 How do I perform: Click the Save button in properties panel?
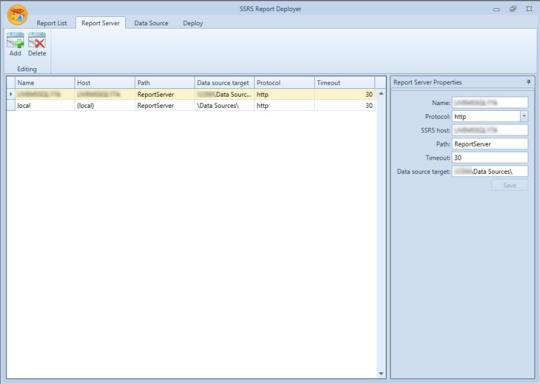click(510, 185)
